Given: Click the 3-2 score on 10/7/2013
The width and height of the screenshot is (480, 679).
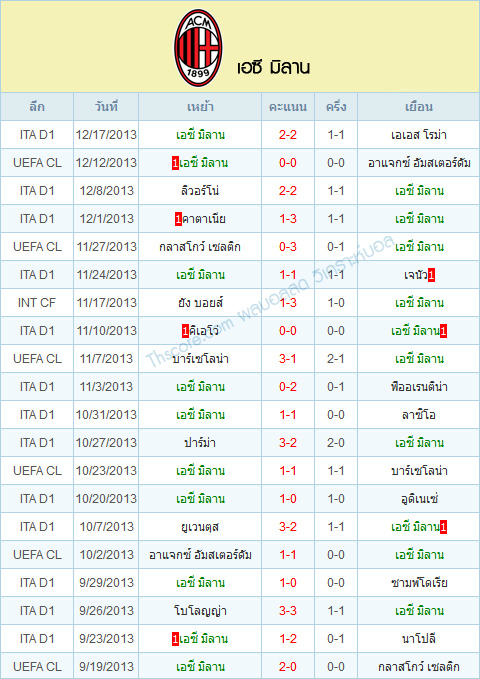Looking at the screenshot, I should coord(288,527).
